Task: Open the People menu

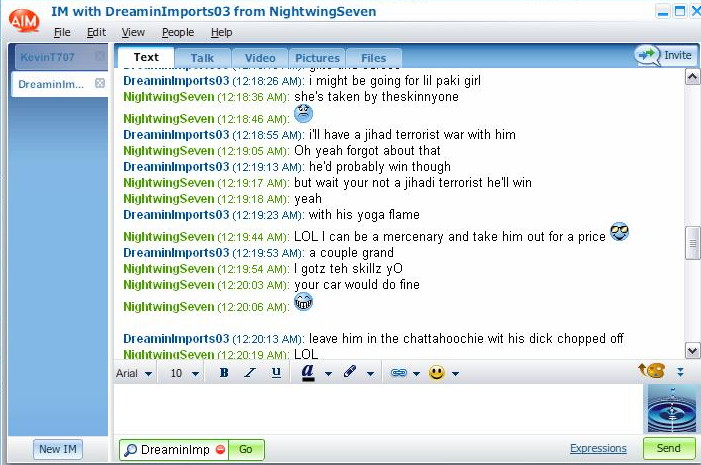Action: [x=178, y=32]
